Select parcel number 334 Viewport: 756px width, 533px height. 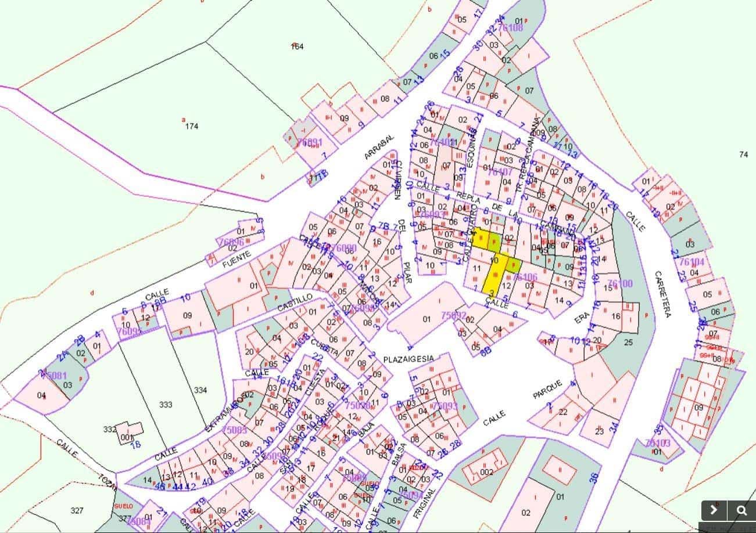click(x=200, y=390)
